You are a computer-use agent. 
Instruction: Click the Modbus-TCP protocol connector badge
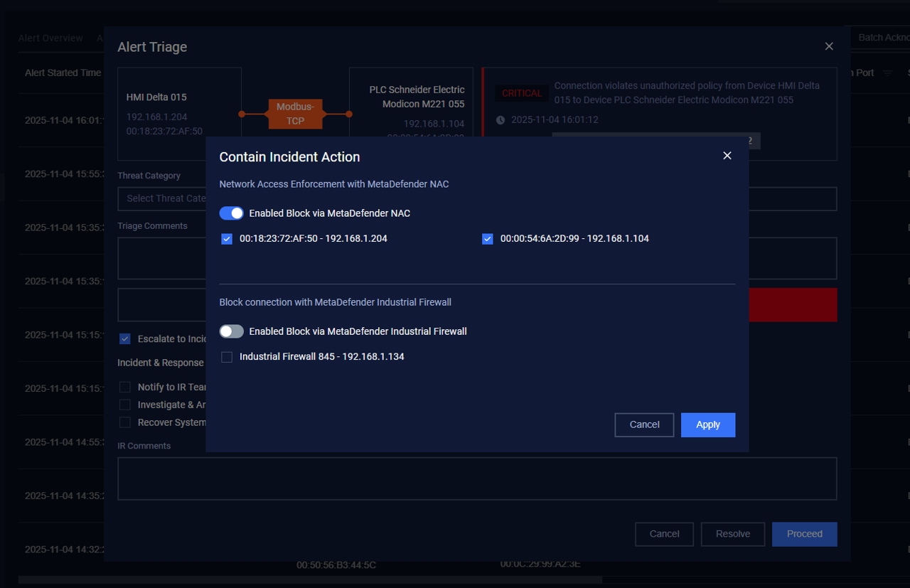(295, 114)
